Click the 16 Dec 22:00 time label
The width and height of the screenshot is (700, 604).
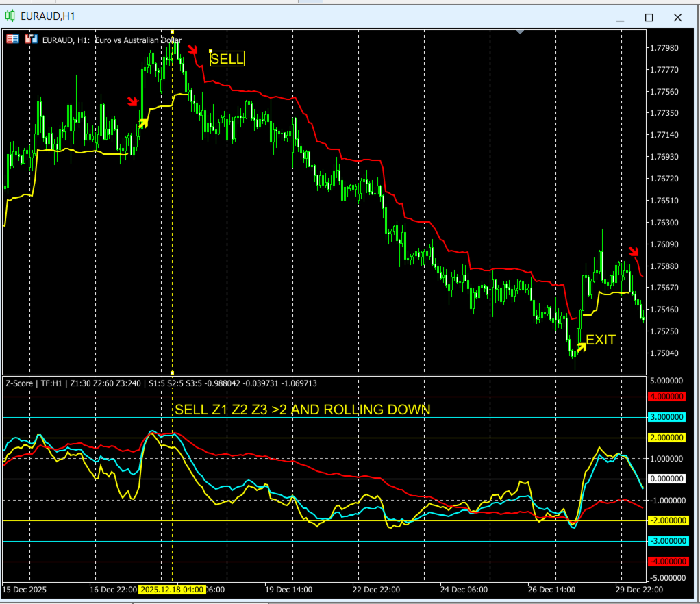pos(114,590)
